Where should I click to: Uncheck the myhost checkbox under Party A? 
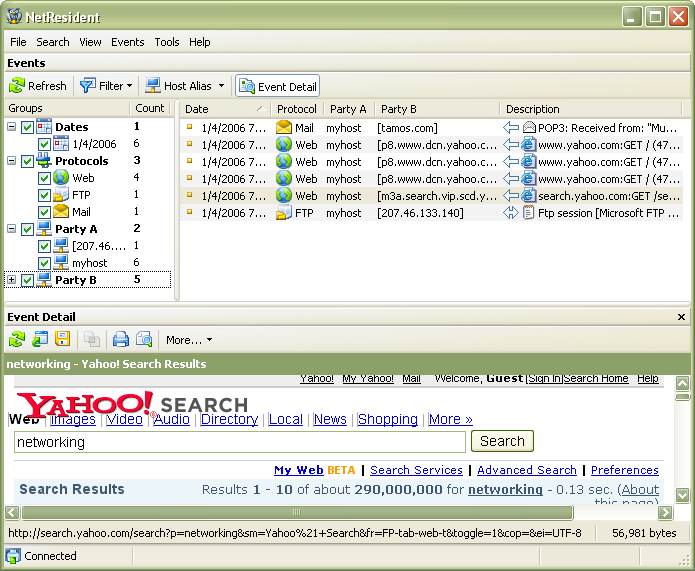coord(44,263)
